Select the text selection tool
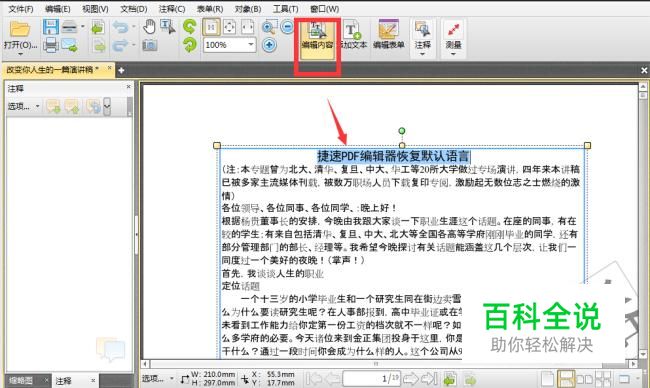The image size is (650, 388). coord(168,27)
